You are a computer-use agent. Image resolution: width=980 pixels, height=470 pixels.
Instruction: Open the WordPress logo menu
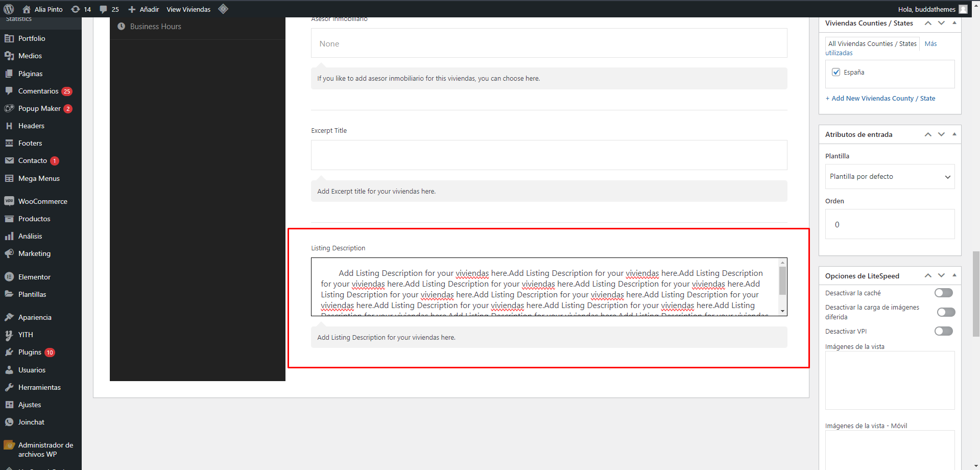pyautogui.click(x=9, y=9)
